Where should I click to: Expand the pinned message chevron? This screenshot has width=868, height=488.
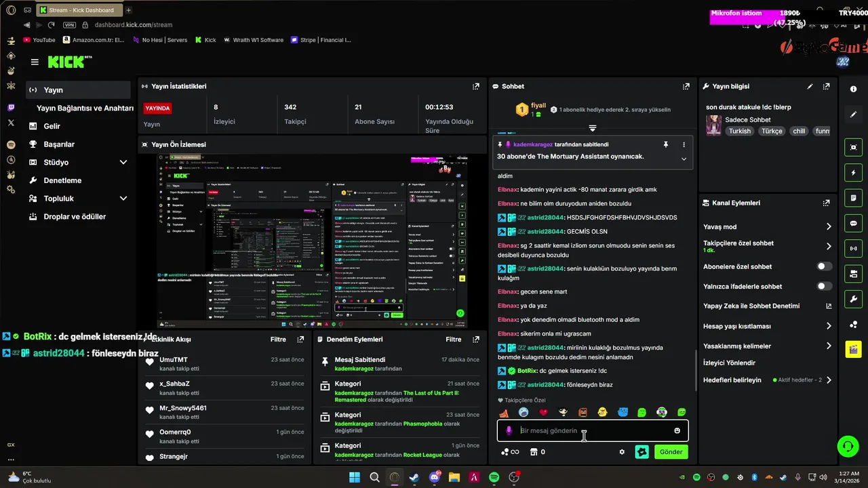[x=684, y=159]
